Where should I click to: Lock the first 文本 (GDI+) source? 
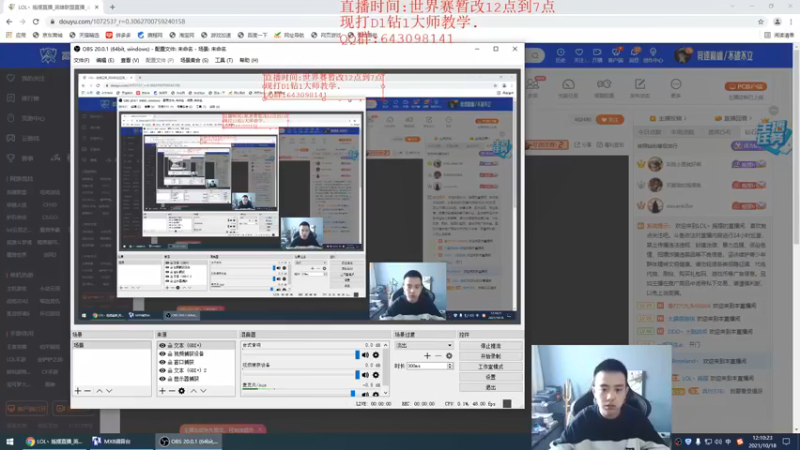pos(170,345)
